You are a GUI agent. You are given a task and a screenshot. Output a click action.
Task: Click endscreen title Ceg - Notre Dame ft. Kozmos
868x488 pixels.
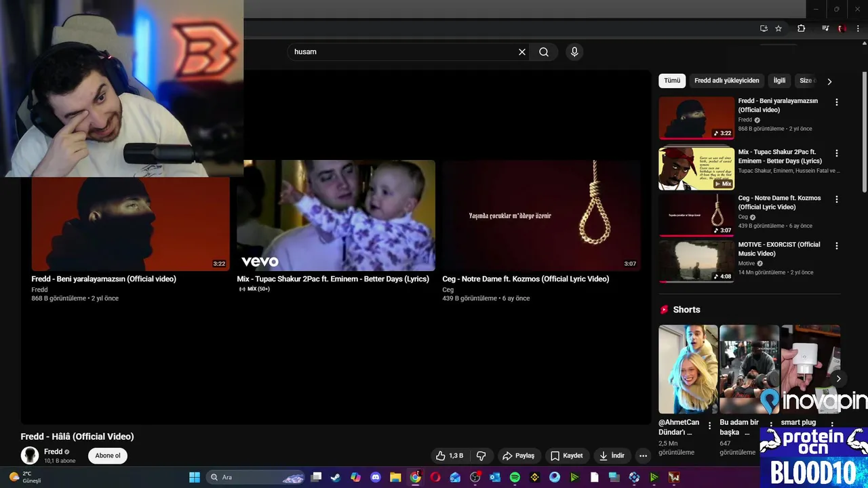click(526, 279)
